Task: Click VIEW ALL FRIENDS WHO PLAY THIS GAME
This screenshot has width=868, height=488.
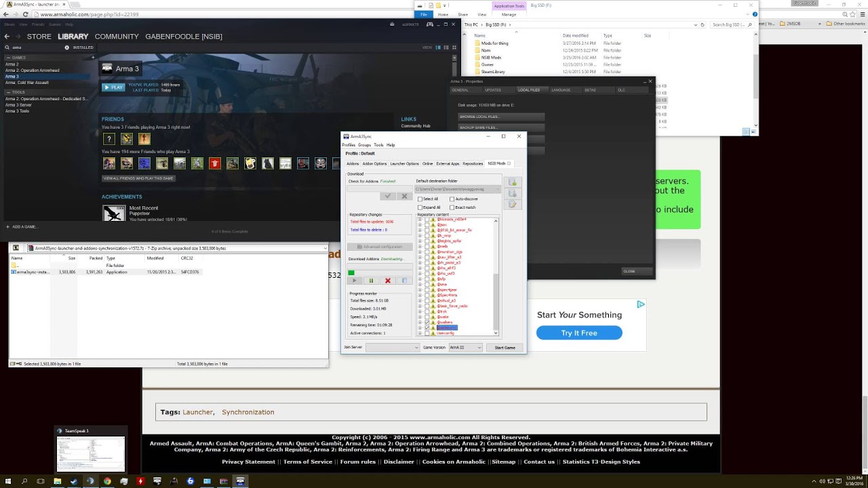Action: pos(139,178)
